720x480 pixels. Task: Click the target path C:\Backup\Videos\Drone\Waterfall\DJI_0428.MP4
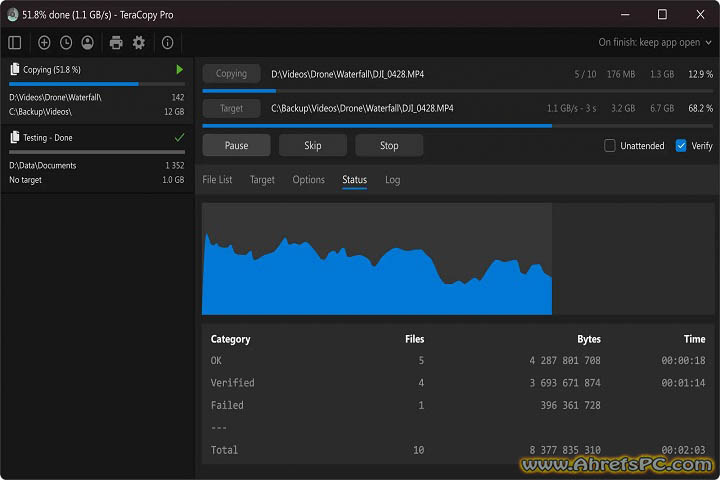pos(362,108)
